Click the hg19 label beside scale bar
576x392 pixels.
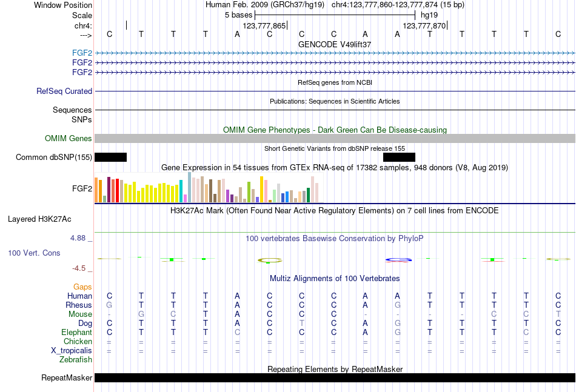click(429, 15)
